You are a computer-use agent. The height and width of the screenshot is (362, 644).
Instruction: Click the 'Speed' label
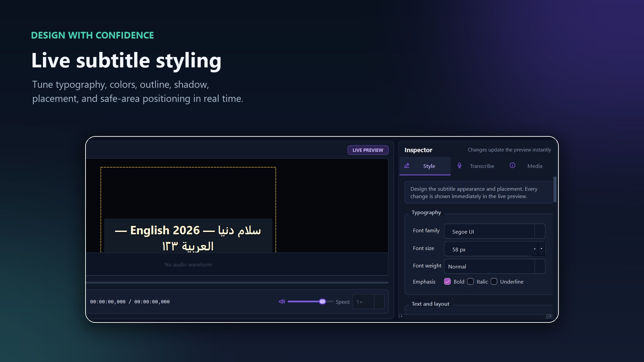(342, 302)
